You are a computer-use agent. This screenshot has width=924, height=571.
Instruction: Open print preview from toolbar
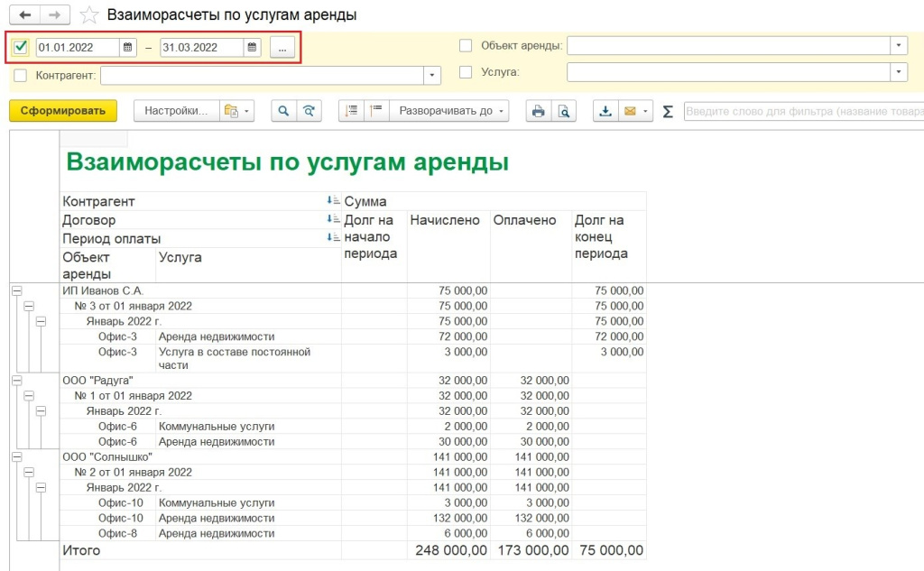click(x=564, y=111)
